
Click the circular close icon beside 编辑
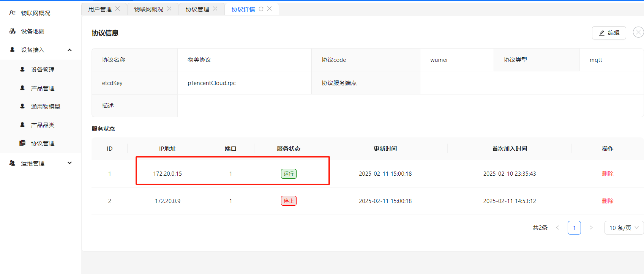click(638, 32)
